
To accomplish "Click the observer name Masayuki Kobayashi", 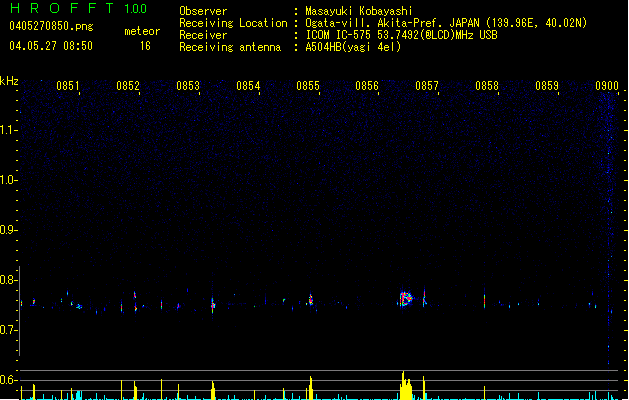I will pyautogui.click(x=359, y=11).
